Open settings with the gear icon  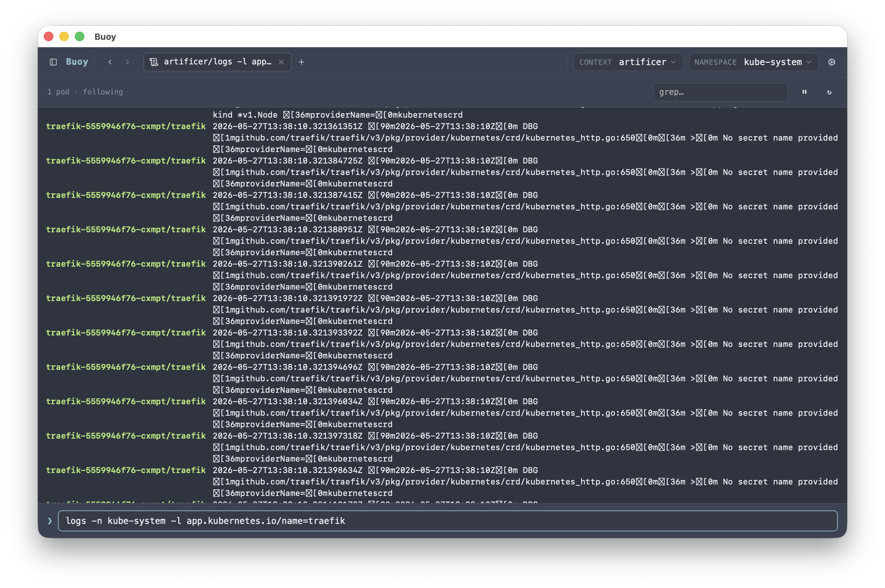[x=832, y=62]
